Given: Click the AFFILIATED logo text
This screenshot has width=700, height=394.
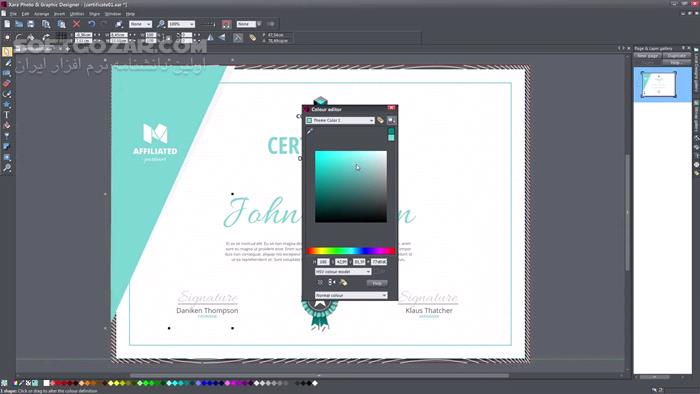Looking at the screenshot, I should pos(155,151).
